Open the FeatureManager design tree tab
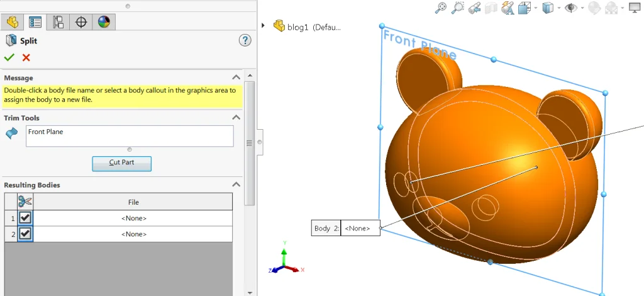The height and width of the screenshot is (296, 644). 13,22
